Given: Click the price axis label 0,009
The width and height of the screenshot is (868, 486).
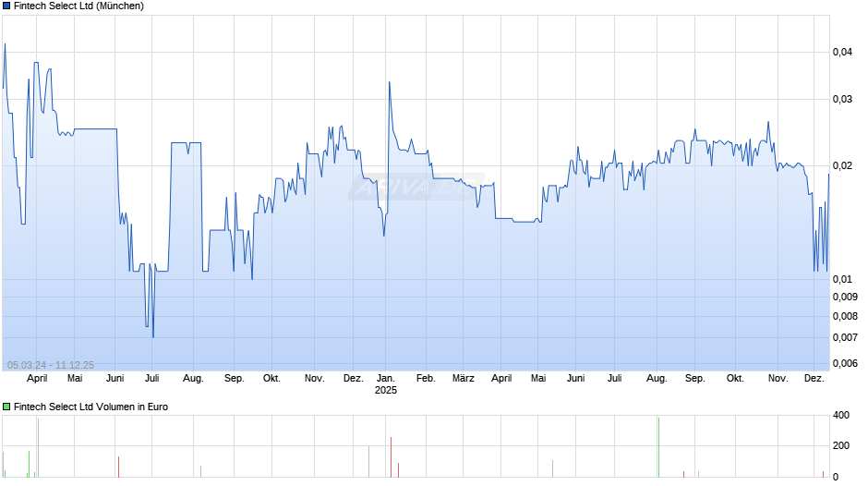Looking at the screenshot, I should coord(845,297).
